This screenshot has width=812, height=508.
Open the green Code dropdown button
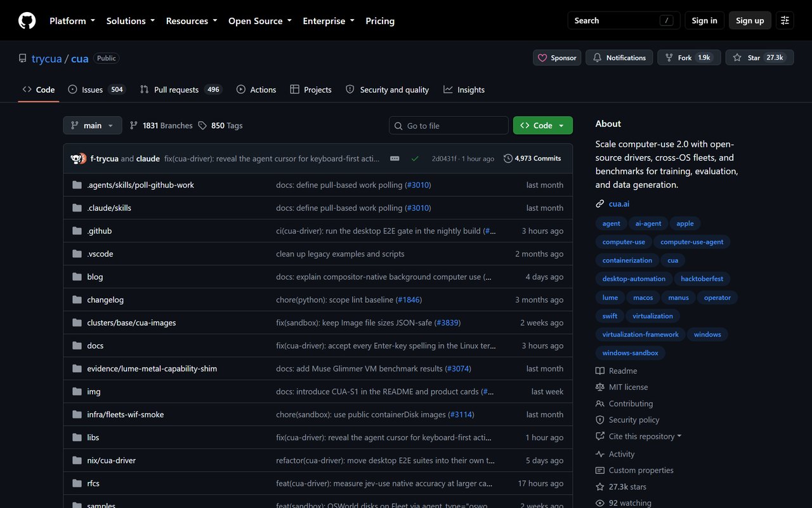click(x=543, y=126)
